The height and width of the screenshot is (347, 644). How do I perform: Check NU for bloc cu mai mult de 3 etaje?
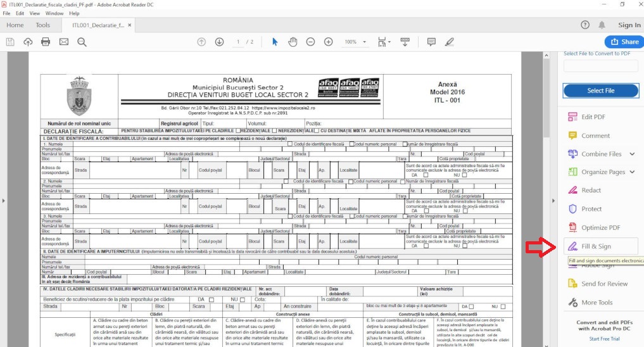click(x=503, y=306)
